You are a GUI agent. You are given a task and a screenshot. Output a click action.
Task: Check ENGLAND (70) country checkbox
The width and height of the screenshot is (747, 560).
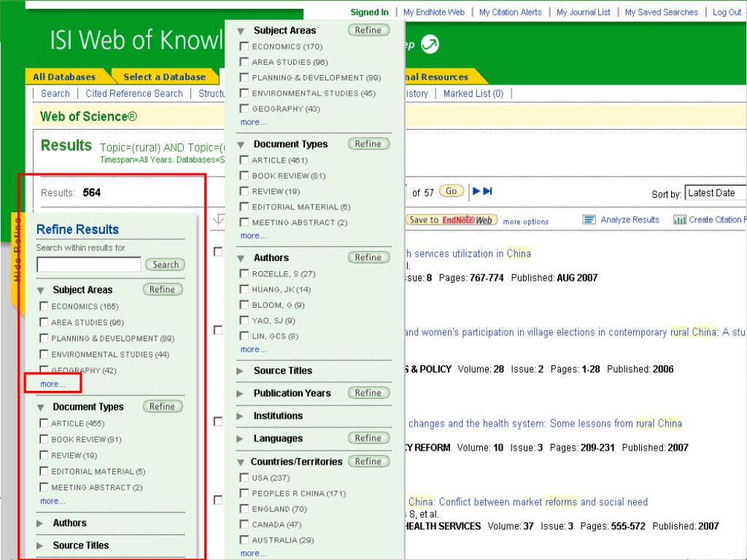click(x=244, y=508)
